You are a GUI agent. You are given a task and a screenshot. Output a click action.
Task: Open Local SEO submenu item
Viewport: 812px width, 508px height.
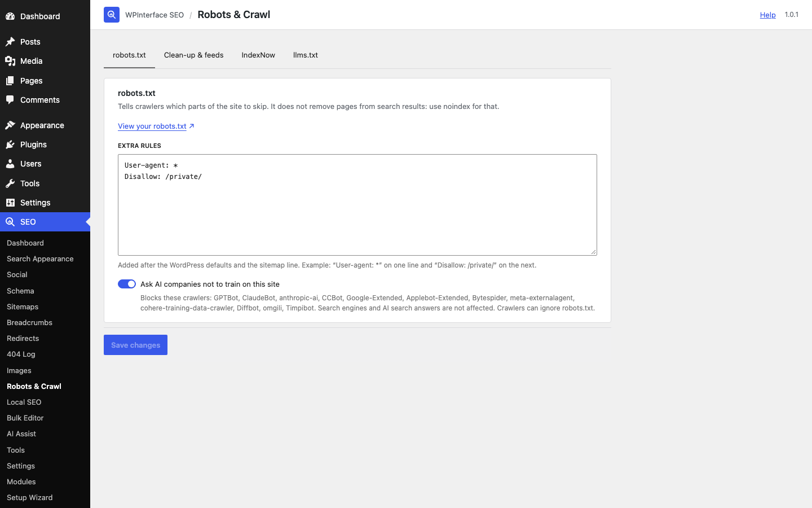point(24,402)
